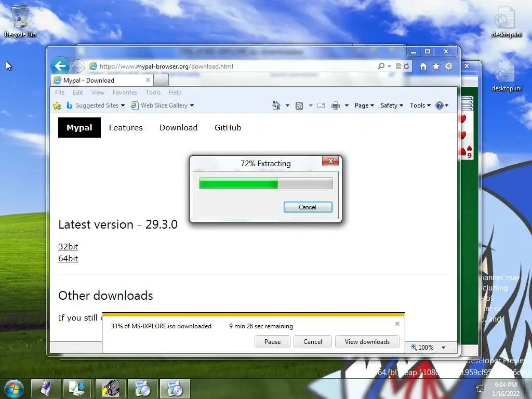Click the command bar Home icon
The height and width of the screenshot is (399, 532).
click(276, 105)
